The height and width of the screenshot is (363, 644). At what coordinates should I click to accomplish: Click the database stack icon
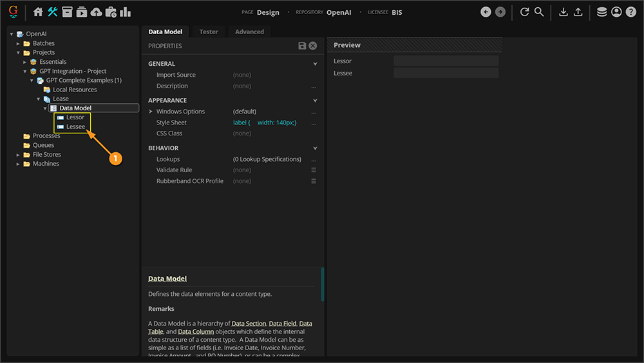(x=601, y=12)
